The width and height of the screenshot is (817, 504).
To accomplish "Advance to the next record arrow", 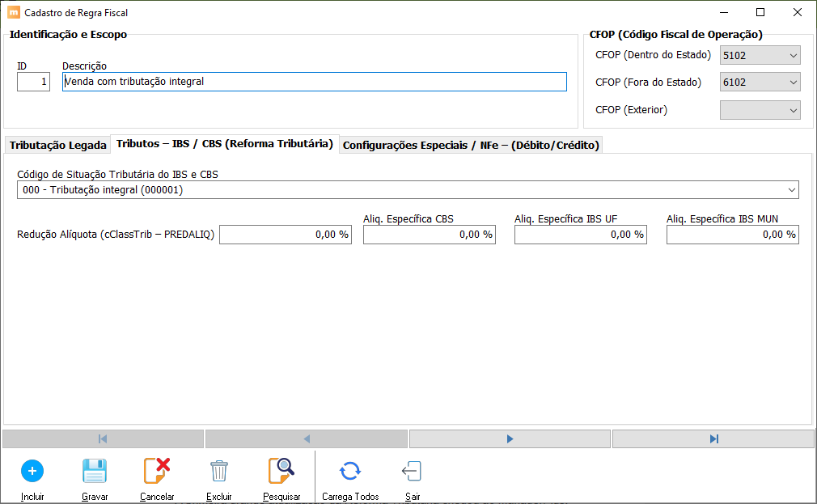I will coord(510,438).
